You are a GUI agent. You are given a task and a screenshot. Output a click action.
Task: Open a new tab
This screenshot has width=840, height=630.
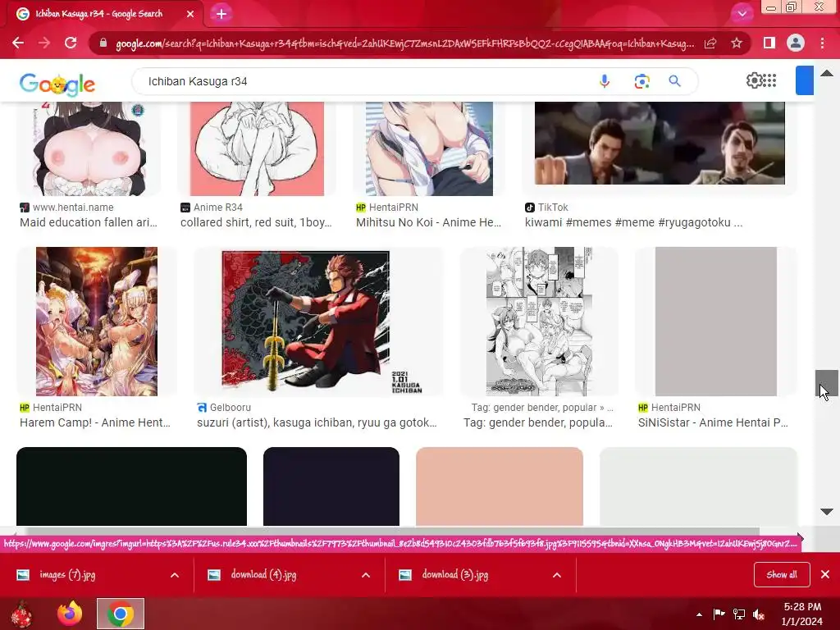221,14
